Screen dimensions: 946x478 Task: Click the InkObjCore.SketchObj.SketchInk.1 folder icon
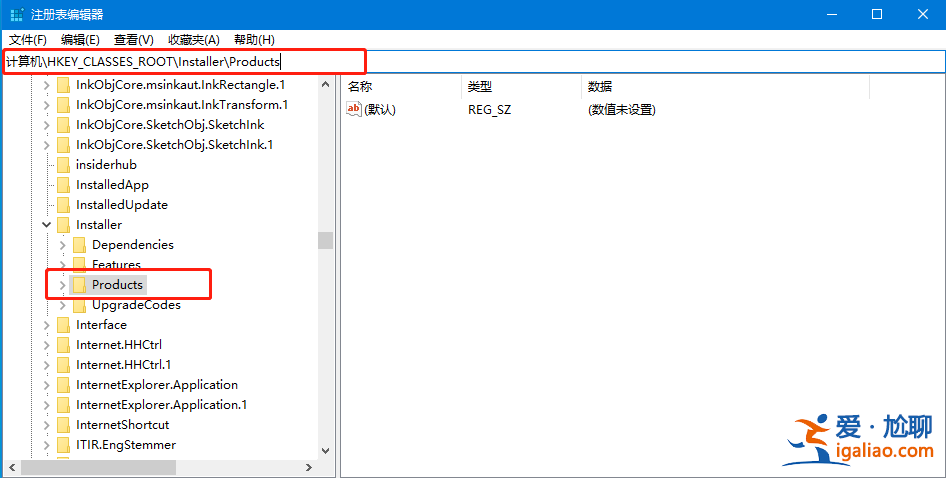[63, 145]
